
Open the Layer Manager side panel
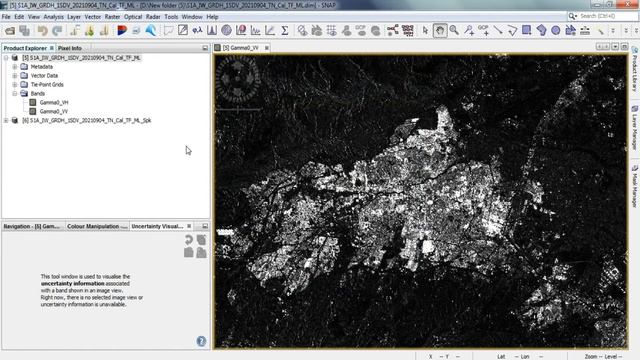point(635,128)
